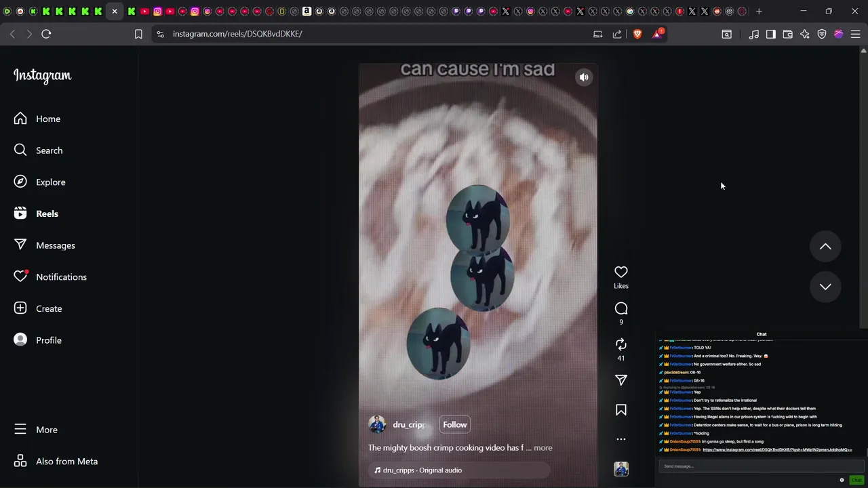This screenshot has width=868, height=488.
Task: Open the More menu in the sidebar
Action: [35, 430]
